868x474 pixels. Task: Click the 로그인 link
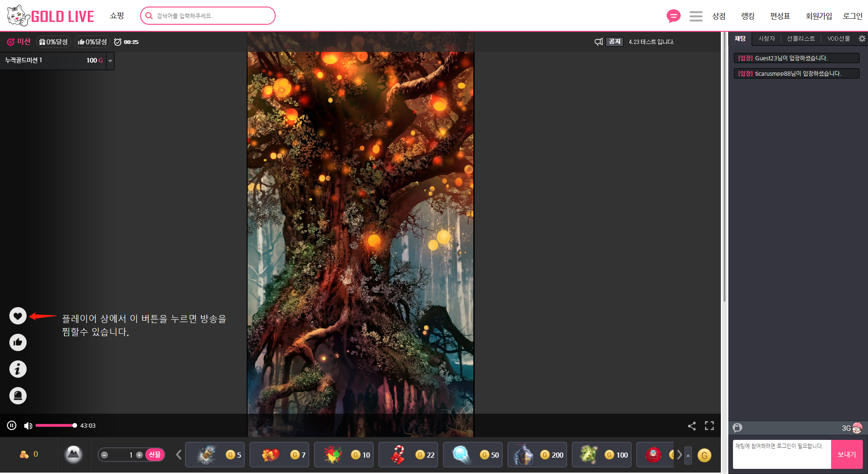tap(853, 16)
